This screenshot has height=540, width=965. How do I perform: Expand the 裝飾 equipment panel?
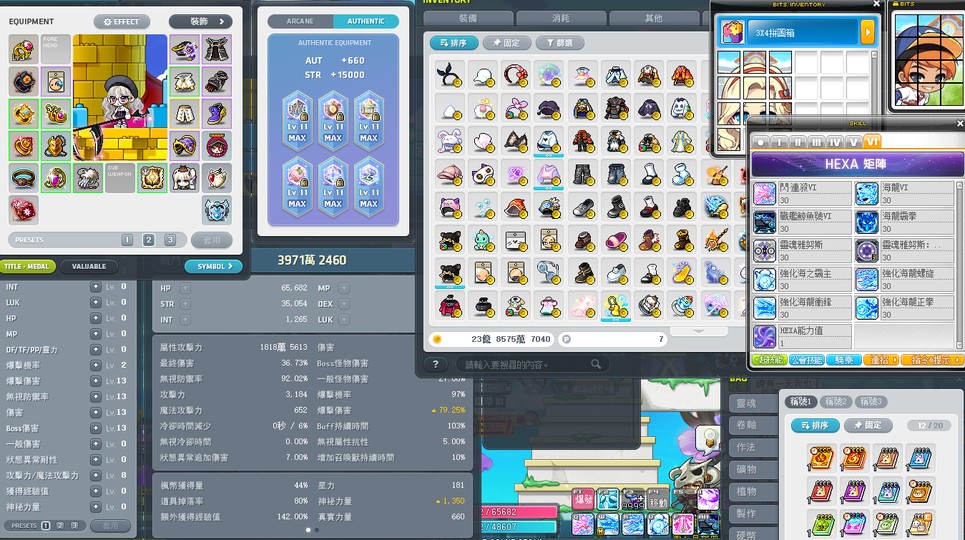click(200, 21)
